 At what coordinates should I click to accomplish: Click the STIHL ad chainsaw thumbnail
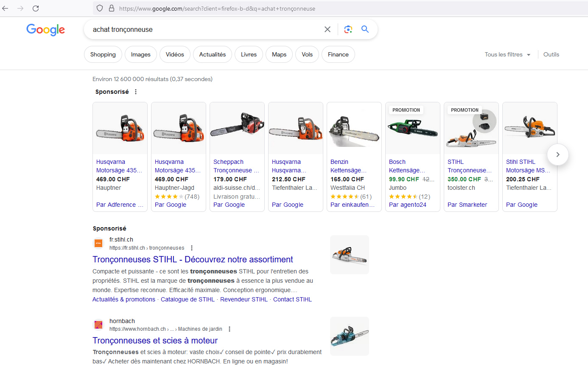(x=350, y=255)
